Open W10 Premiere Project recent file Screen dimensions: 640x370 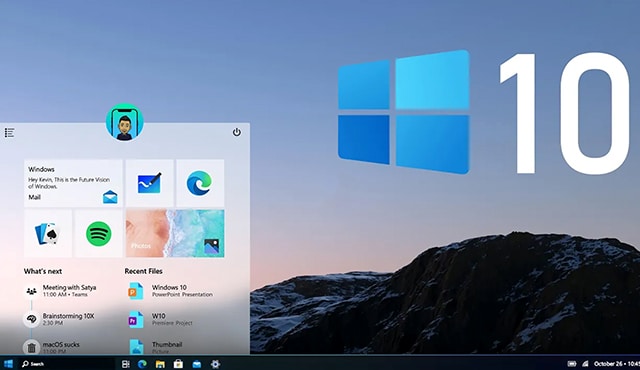pyautogui.click(x=160, y=319)
